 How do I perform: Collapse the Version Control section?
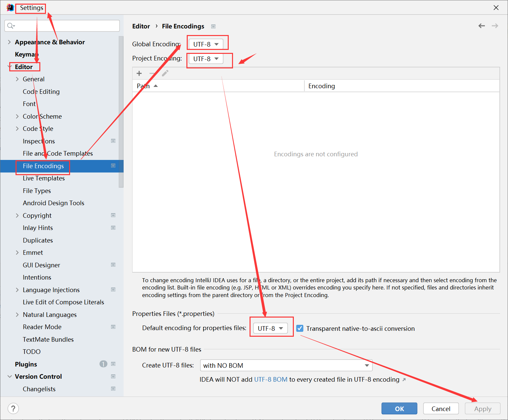click(x=9, y=376)
